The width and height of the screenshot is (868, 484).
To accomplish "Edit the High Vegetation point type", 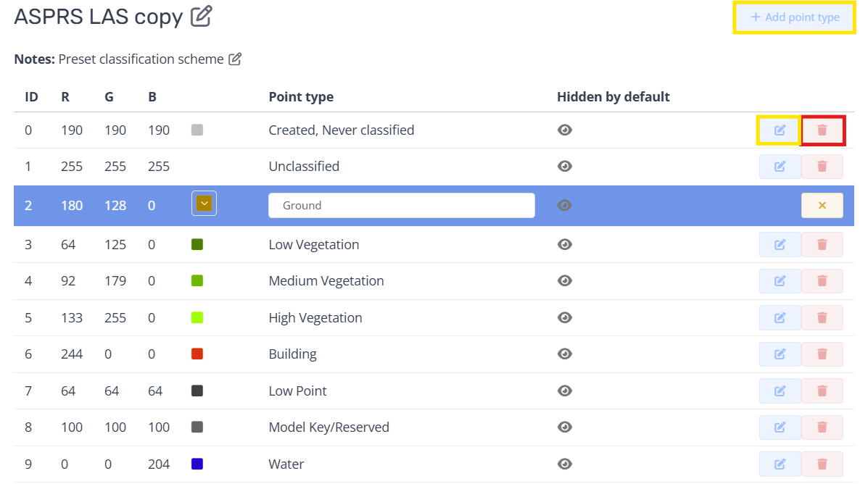I will click(x=780, y=317).
